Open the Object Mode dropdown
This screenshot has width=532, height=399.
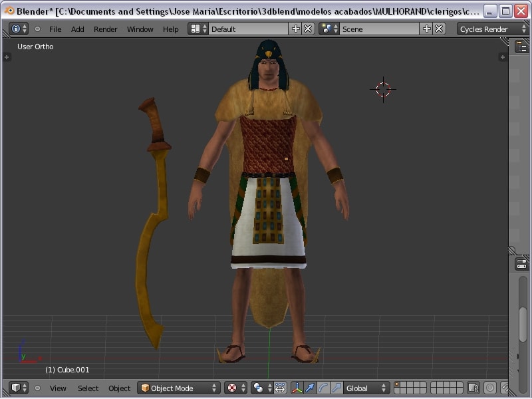tap(179, 388)
